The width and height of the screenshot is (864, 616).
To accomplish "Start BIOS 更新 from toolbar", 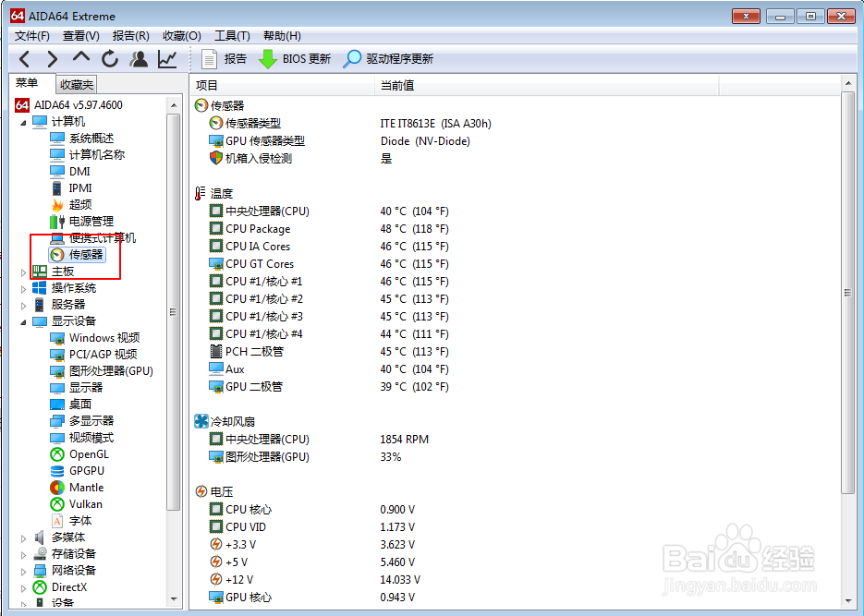I will [295, 59].
